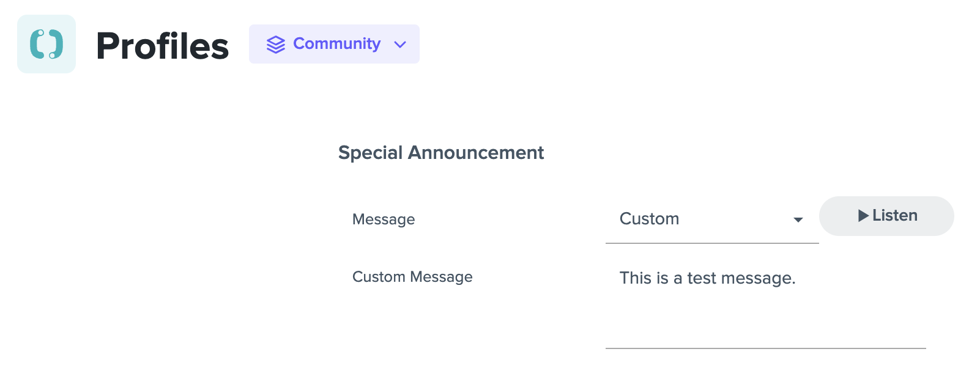Click the underline beneath the Custom dropdown
This screenshot has width=980, height=368.
point(712,243)
